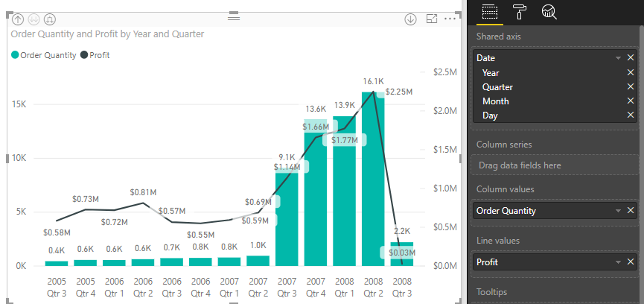Click the Profit legend color dot
This screenshot has width=644, height=304.
point(83,55)
